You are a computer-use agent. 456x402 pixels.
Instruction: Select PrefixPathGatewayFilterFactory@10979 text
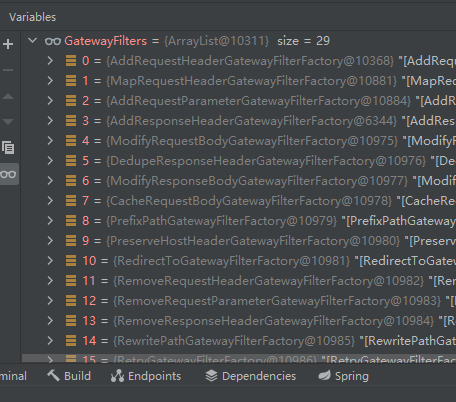[222, 221]
